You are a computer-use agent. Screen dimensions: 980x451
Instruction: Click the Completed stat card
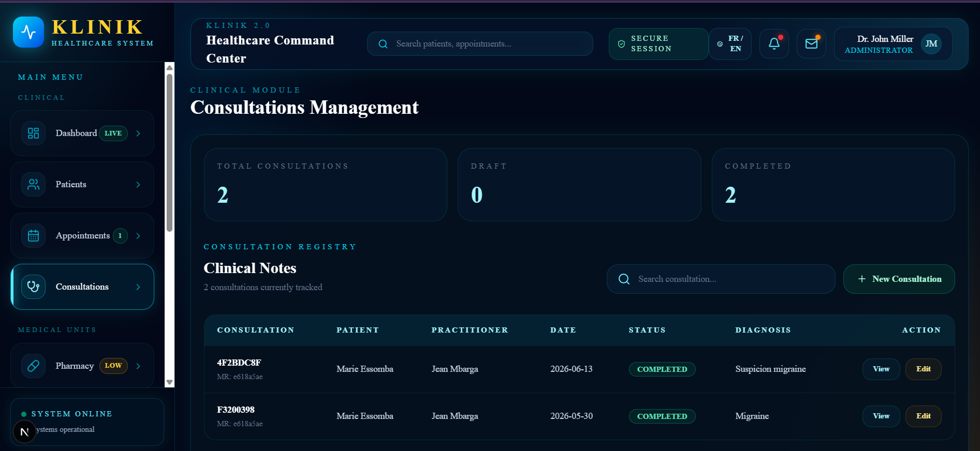coord(833,185)
